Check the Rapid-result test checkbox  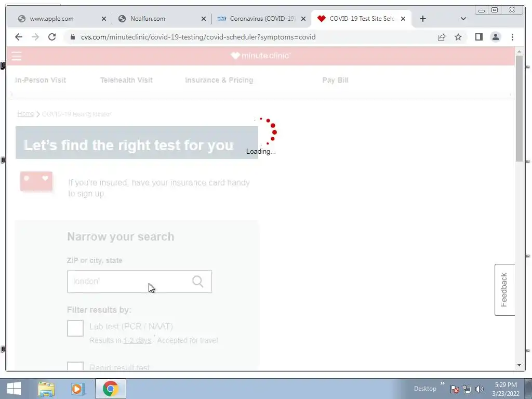tap(75, 366)
